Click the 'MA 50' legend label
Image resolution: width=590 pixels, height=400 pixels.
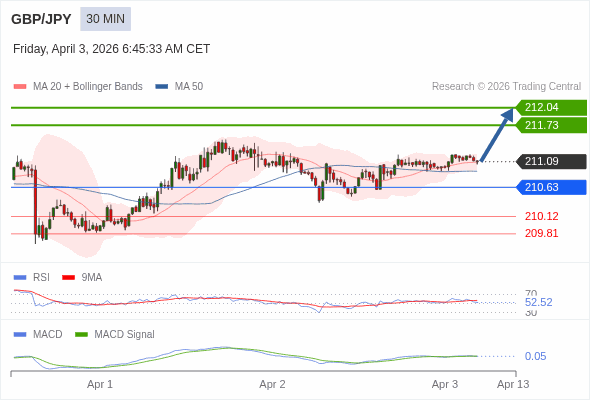(x=189, y=87)
